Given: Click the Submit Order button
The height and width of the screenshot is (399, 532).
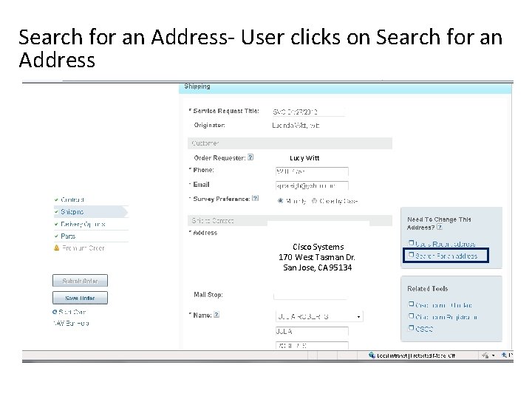Looking at the screenshot, I should pyautogui.click(x=80, y=281).
